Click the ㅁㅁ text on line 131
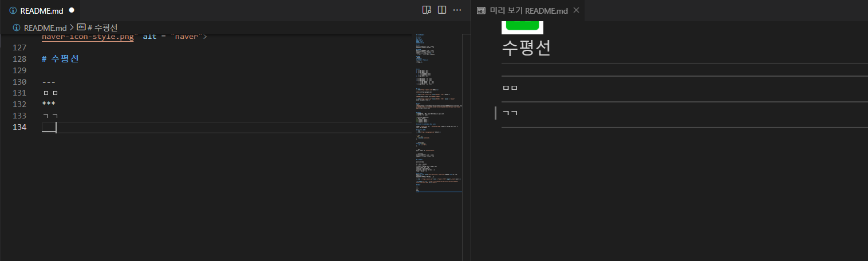Viewport: 868px width, 261px height. click(x=50, y=93)
